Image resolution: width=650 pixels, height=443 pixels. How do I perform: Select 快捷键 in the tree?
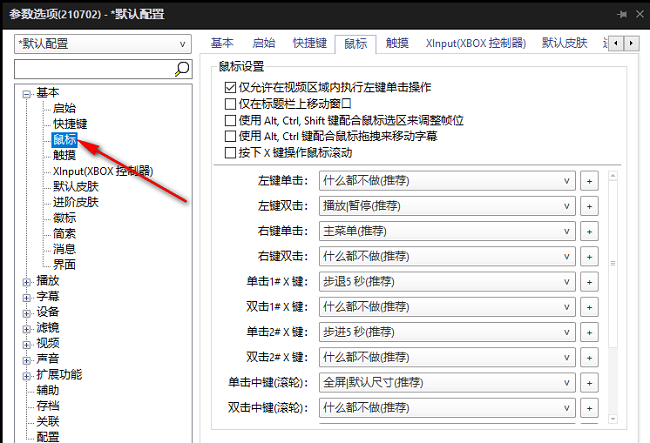tap(70, 124)
